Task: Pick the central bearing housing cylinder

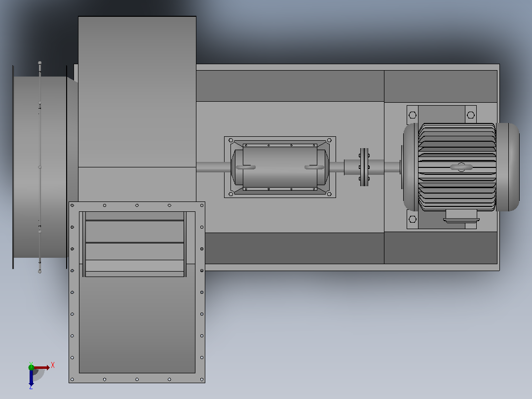Action: pyautogui.click(x=280, y=167)
